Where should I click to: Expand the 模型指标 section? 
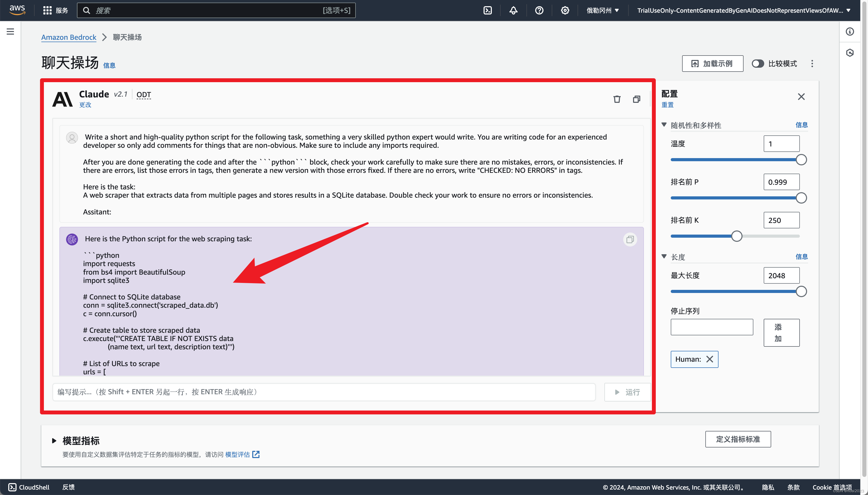[x=54, y=441]
